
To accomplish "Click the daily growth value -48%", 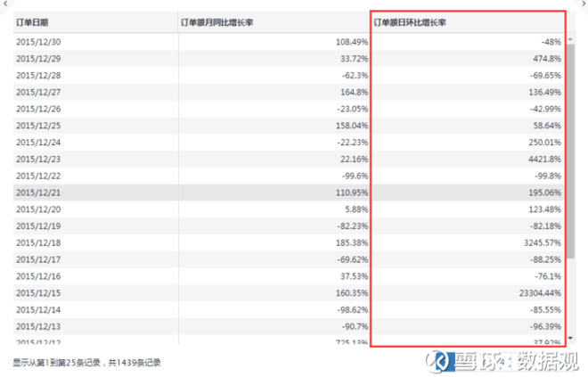I will pyautogui.click(x=551, y=42).
